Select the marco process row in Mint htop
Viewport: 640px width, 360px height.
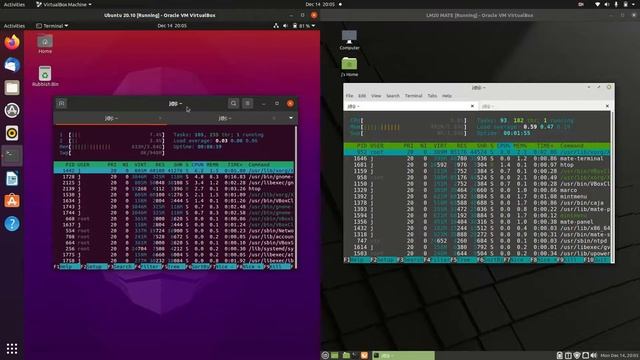[477, 190]
